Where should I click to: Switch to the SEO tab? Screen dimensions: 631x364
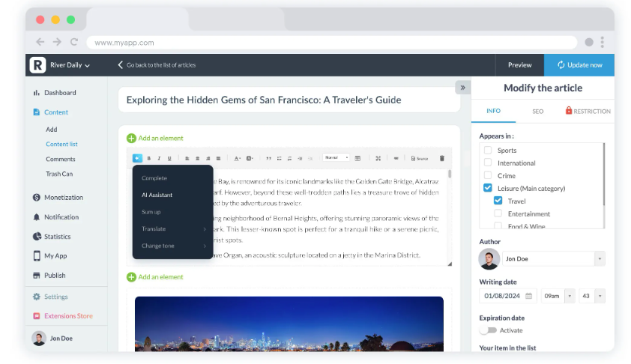click(537, 111)
